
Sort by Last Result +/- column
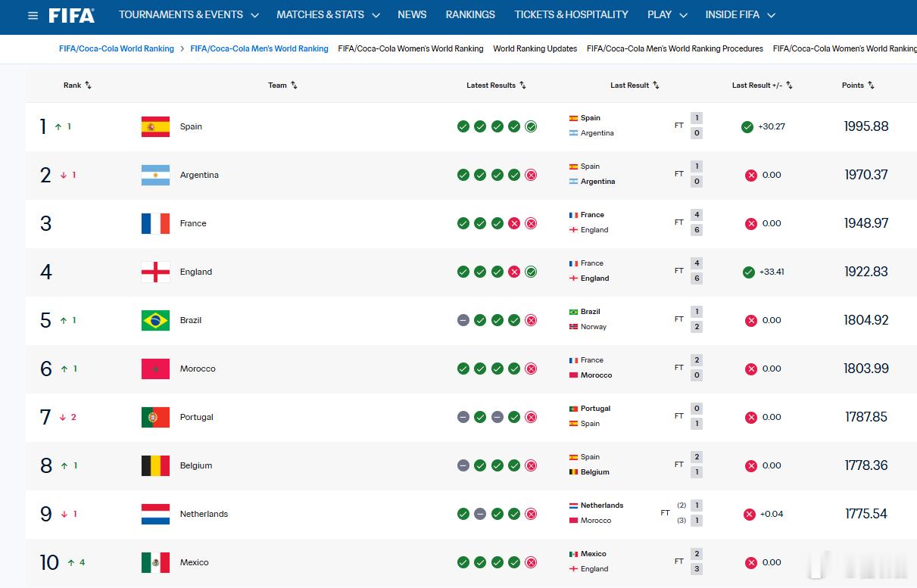pyautogui.click(x=763, y=86)
